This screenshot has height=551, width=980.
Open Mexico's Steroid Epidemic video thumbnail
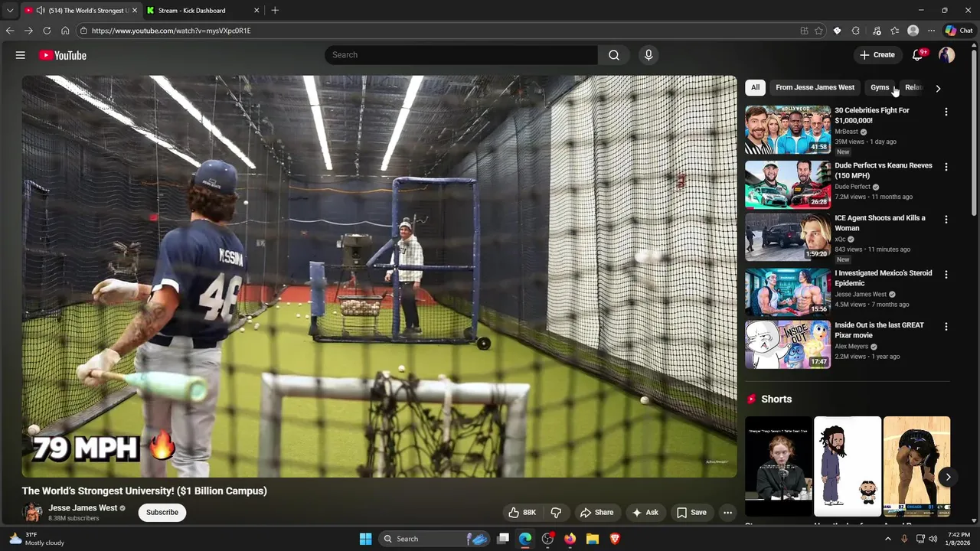[788, 292]
